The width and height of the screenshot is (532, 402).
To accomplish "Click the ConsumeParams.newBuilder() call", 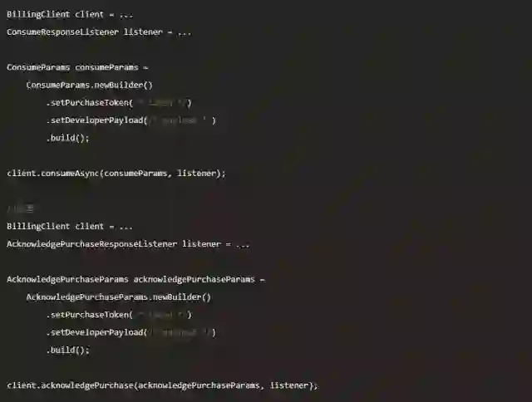I will tap(90, 85).
